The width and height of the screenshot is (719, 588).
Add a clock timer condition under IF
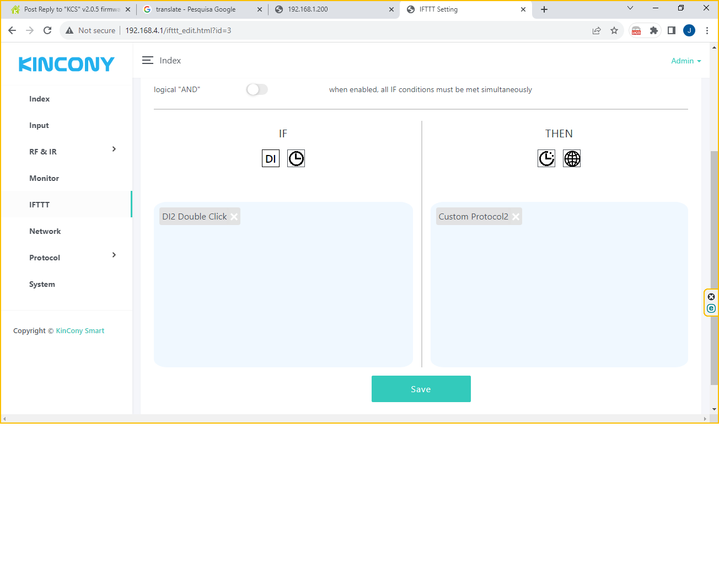pos(296,159)
